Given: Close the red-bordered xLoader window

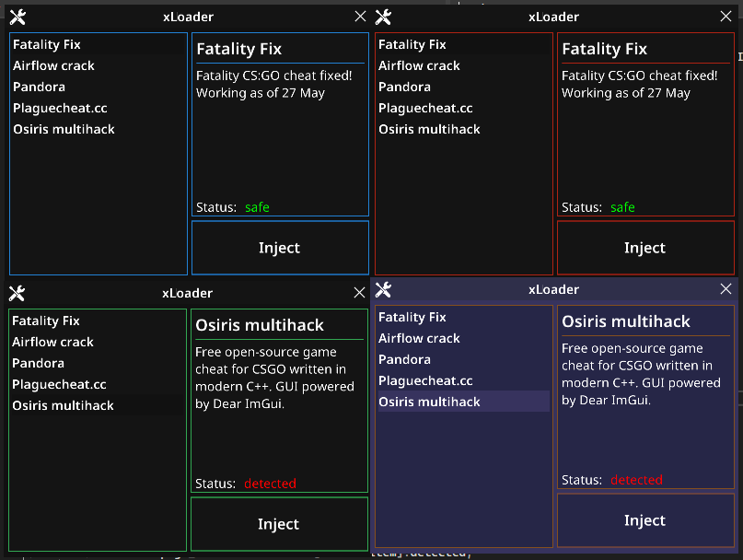Looking at the screenshot, I should 726,17.
